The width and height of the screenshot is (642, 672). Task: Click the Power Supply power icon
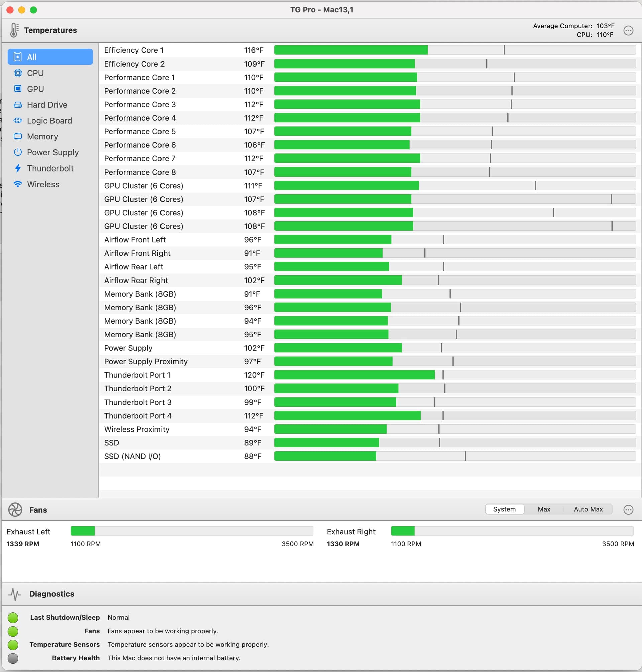(x=18, y=152)
